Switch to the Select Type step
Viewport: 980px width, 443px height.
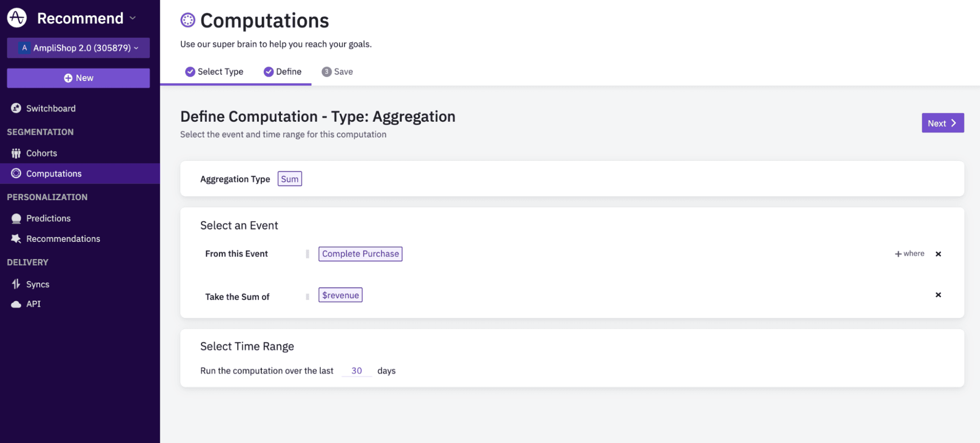(214, 72)
